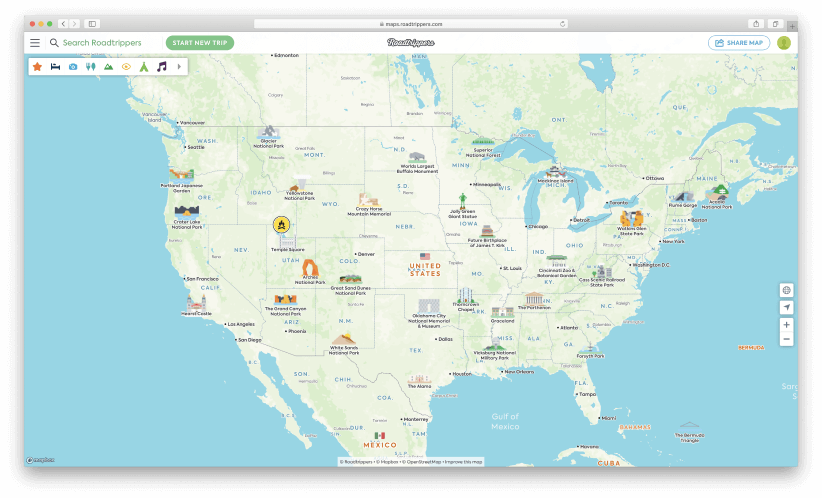Open the hamburger menu
This screenshot has height=498, width=822.
coord(35,43)
